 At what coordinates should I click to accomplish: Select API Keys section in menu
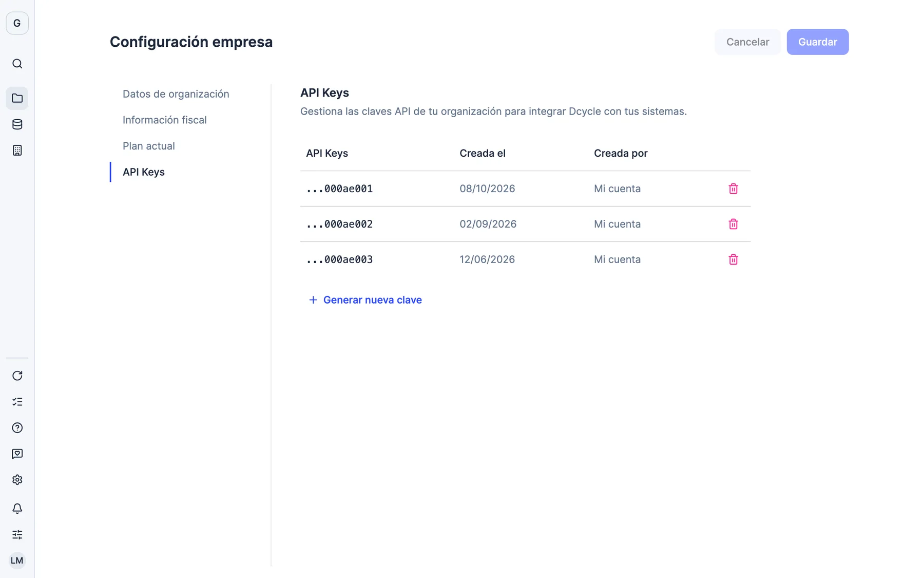[x=143, y=172]
